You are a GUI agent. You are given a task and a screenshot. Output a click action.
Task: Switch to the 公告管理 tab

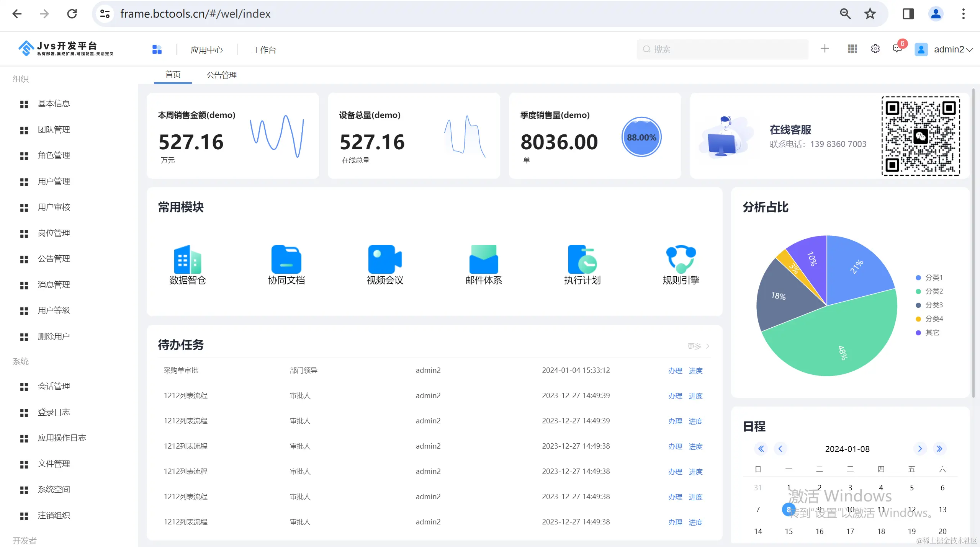tap(222, 75)
